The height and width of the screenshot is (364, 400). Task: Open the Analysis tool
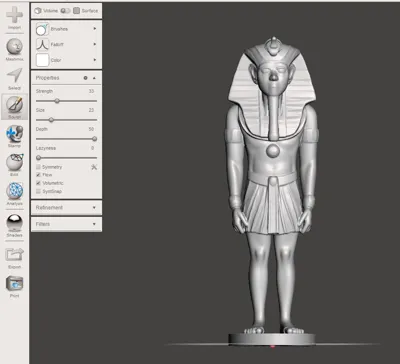(14, 194)
